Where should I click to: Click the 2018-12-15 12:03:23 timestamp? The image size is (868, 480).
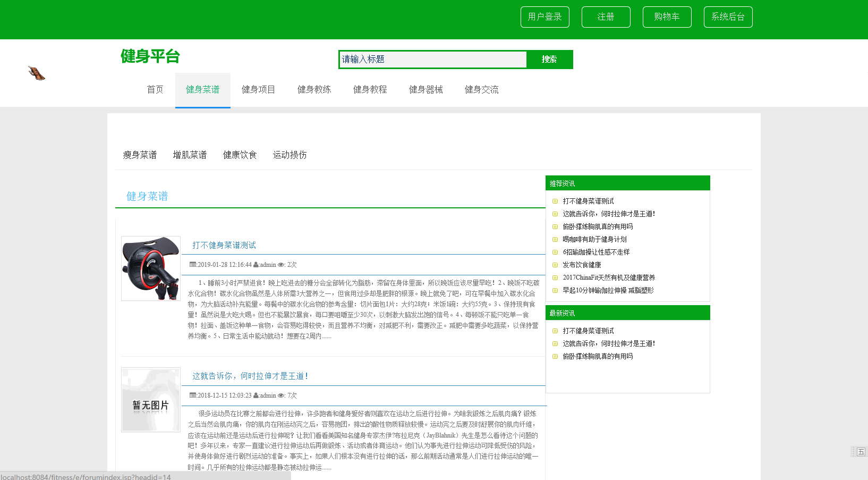pyautogui.click(x=225, y=395)
